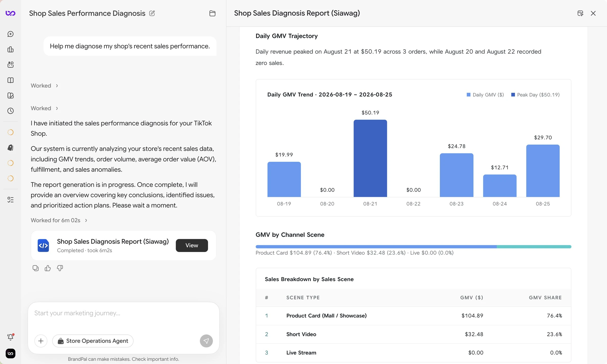Click the first loading spinner session in sidebar

[10, 132]
